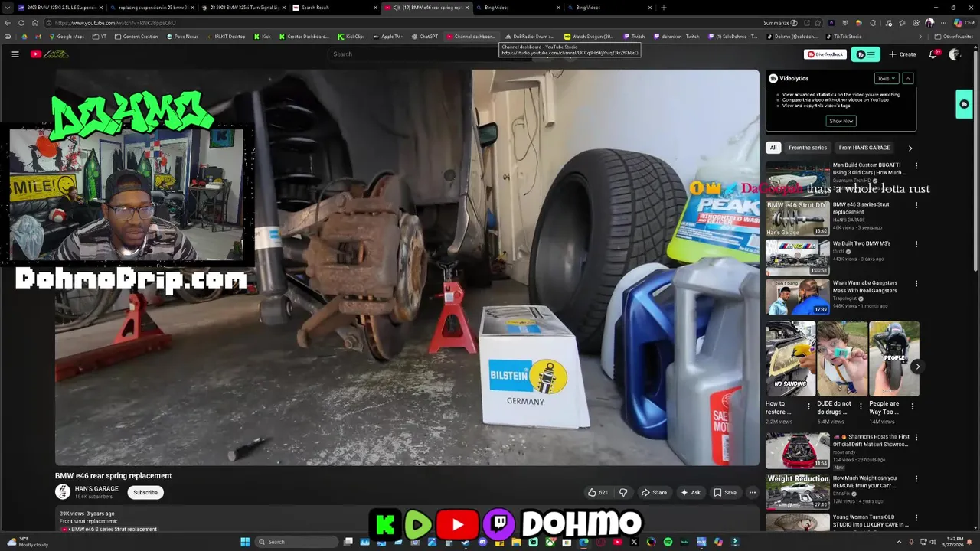The width and height of the screenshot is (980, 551).
Task: Open the YouTube hamburger guide menu
Action: 15,54
